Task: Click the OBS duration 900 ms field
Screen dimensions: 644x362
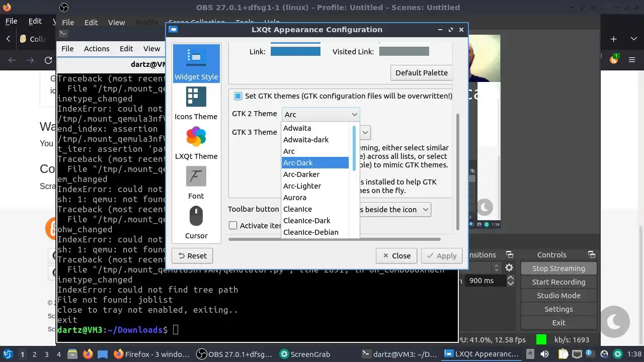Action: [x=486, y=281]
